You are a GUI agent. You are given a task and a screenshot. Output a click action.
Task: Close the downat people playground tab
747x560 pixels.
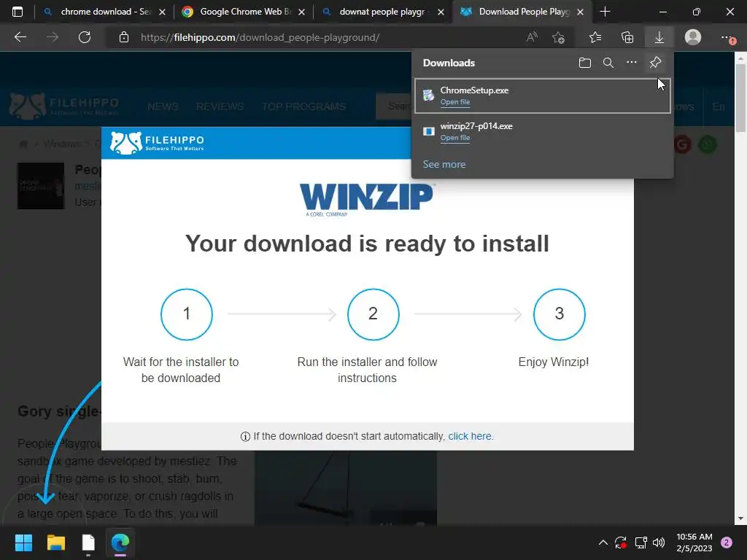(441, 12)
